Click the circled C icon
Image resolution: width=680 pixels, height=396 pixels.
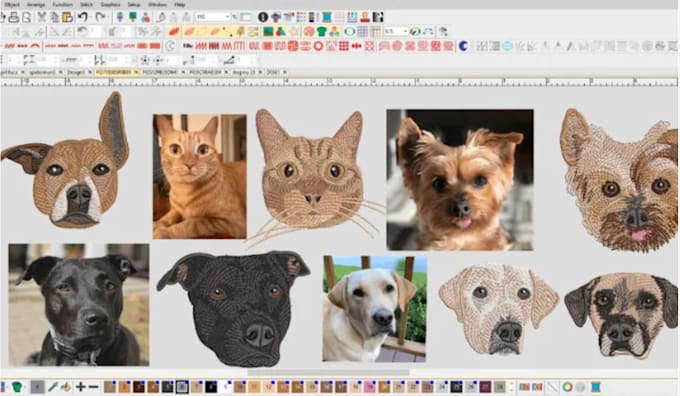click(171, 46)
